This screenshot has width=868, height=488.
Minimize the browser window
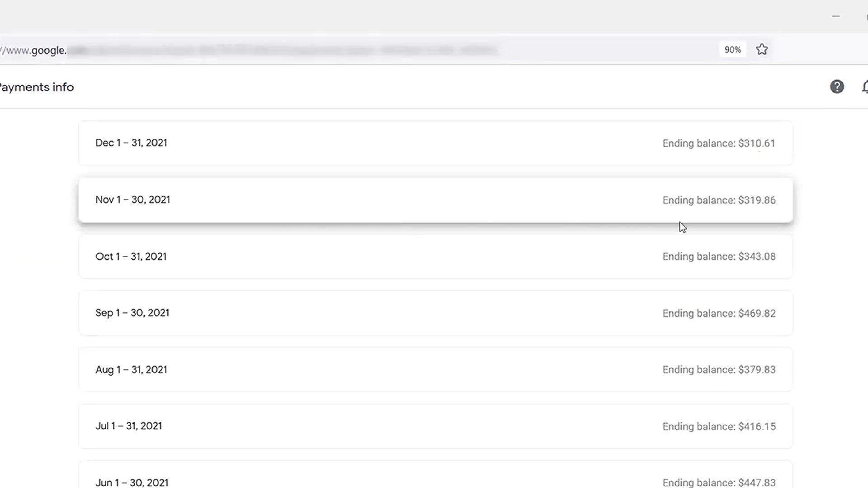836,16
